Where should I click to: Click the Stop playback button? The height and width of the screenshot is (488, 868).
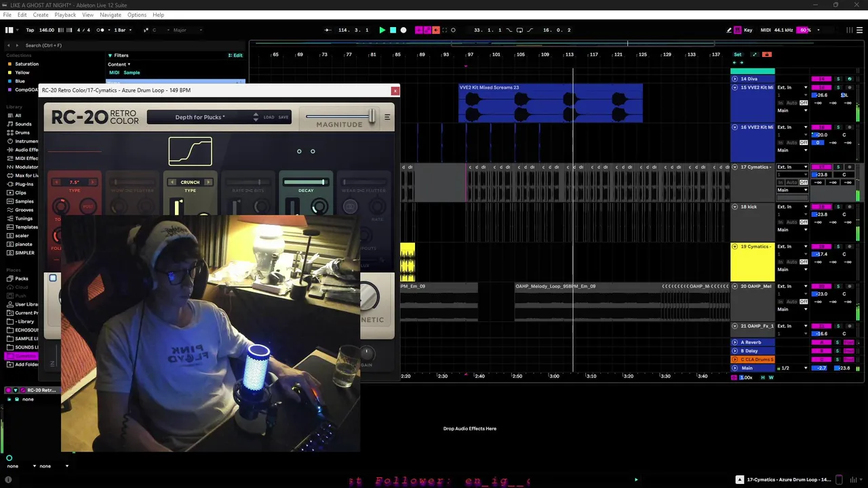pyautogui.click(x=393, y=30)
